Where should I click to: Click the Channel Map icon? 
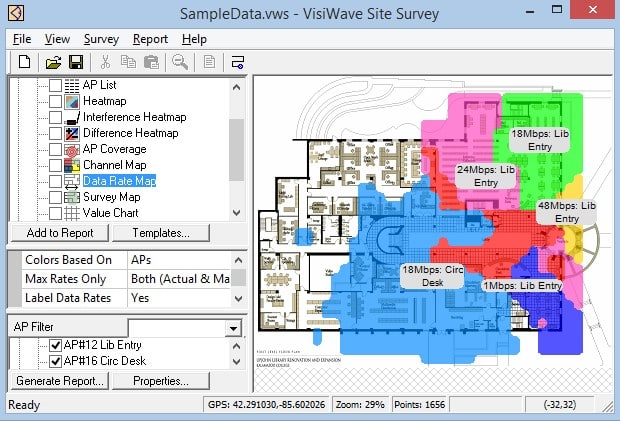(72, 165)
